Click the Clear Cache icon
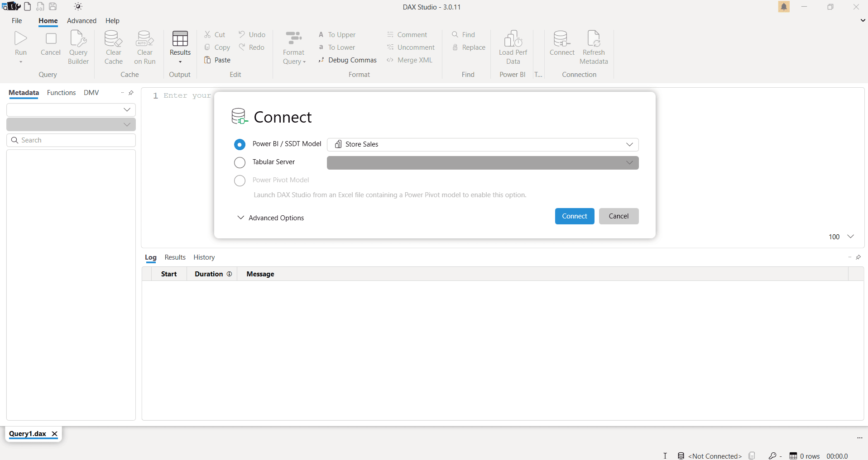 (113, 38)
